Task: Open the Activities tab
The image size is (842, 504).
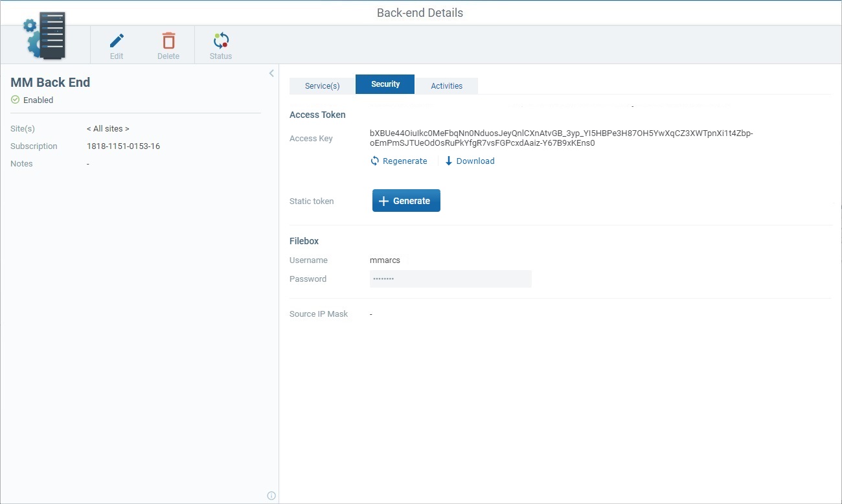Action: click(446, 85)
